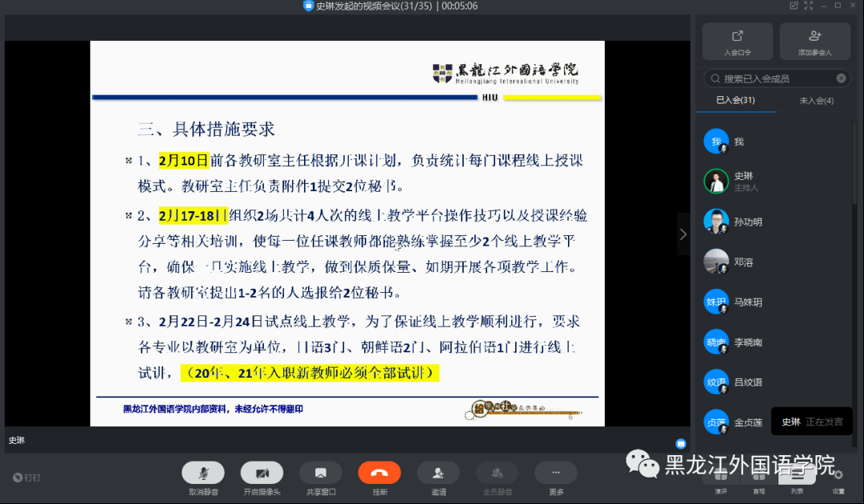
Task: Click 史琳's profile photo avatar
Action: coord(716,182)
